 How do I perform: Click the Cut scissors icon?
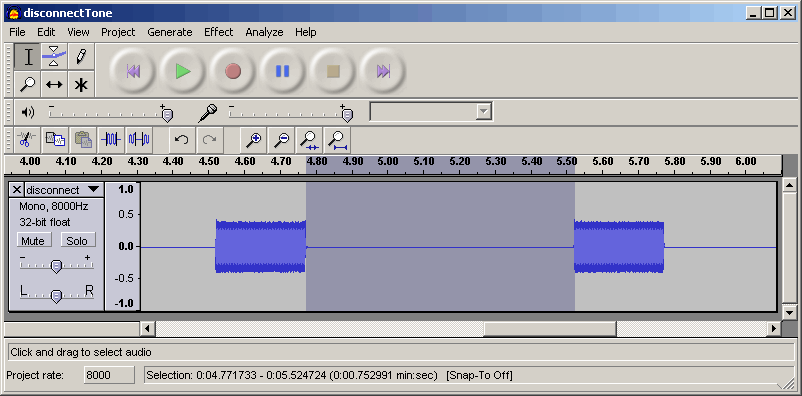(x=27, y=140)
